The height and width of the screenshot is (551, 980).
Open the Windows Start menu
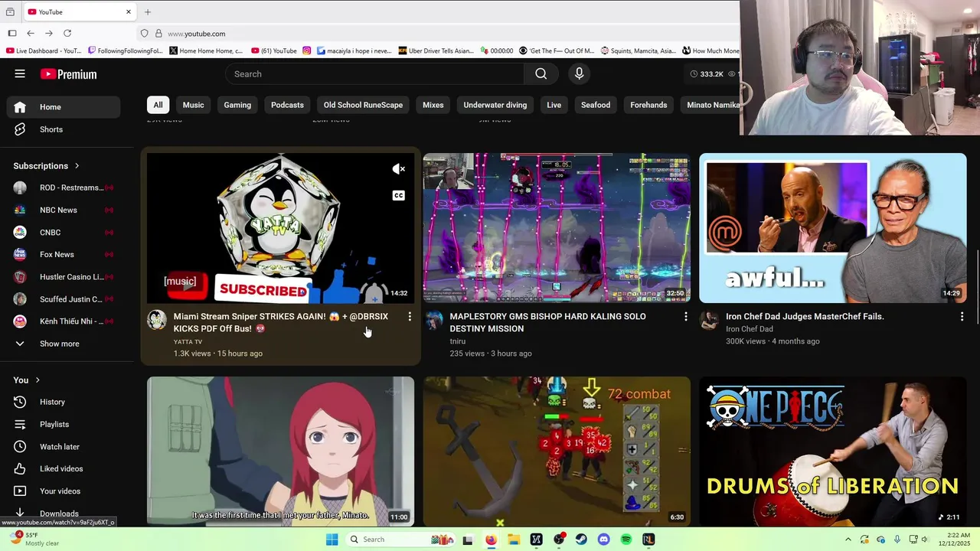coord(332,540)
